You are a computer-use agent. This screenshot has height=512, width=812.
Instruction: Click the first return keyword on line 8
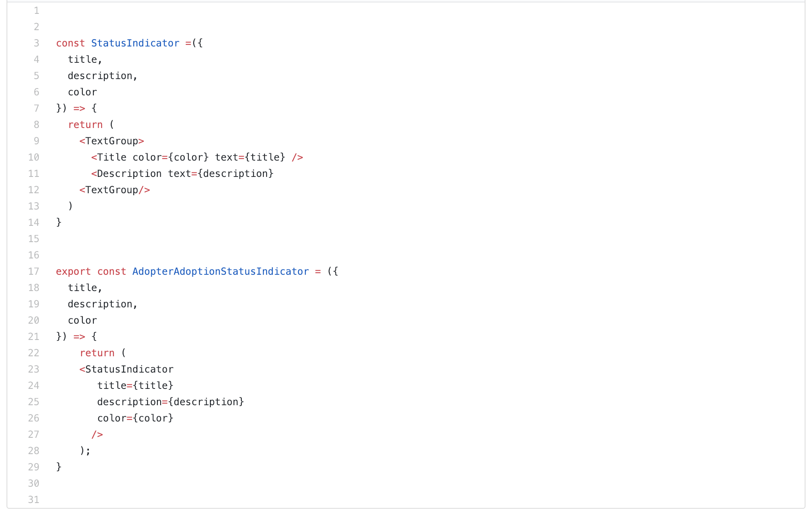[x=85, y=125]
